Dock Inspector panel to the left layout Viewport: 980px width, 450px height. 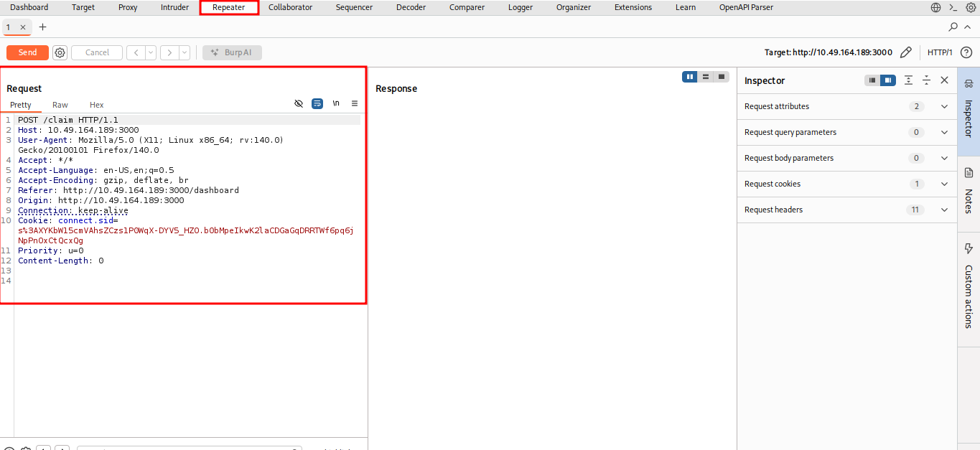[x=872, y=80]
